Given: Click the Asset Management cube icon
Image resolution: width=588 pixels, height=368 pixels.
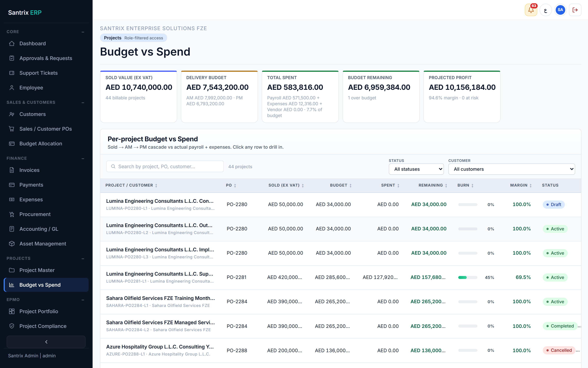Looking at the screenshot, I should [x=12, y=244].
